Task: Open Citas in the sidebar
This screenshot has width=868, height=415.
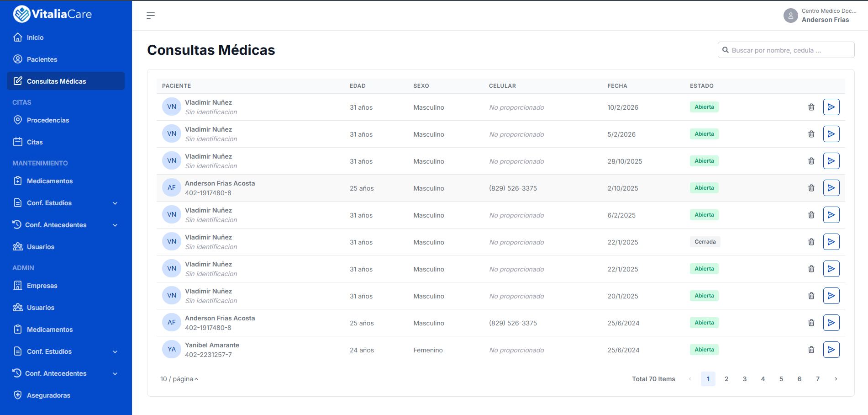Action: (66, 142)
